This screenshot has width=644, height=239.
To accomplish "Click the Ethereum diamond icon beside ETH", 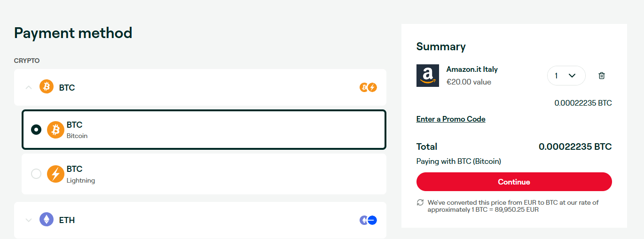I will (x=47, y=219).
